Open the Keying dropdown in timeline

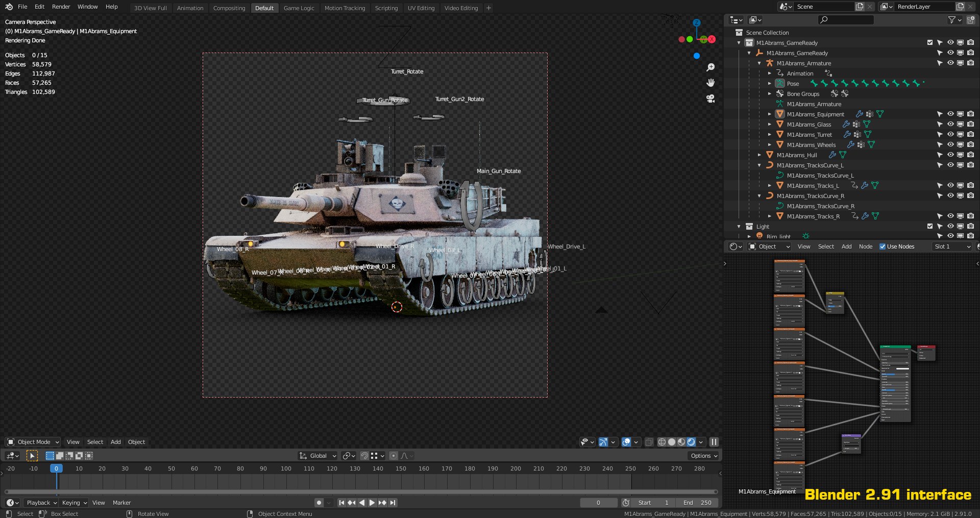pos(74,503)
